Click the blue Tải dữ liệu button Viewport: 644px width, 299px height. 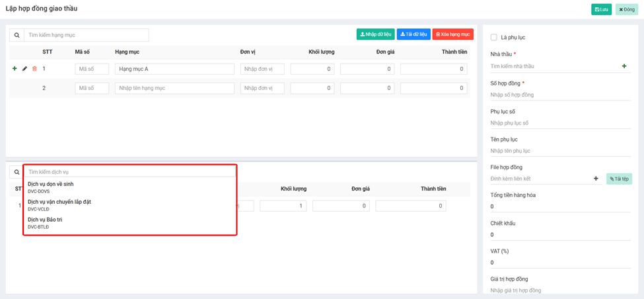pos(413,34)
